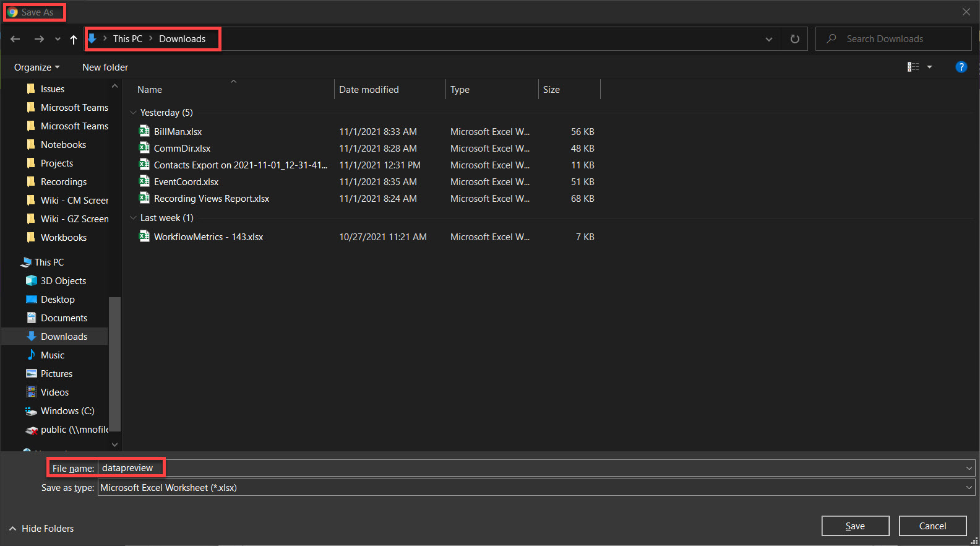The image size is (980, 546).
Task: Expand the Save as type dropdown
Action: pos(968,488)
